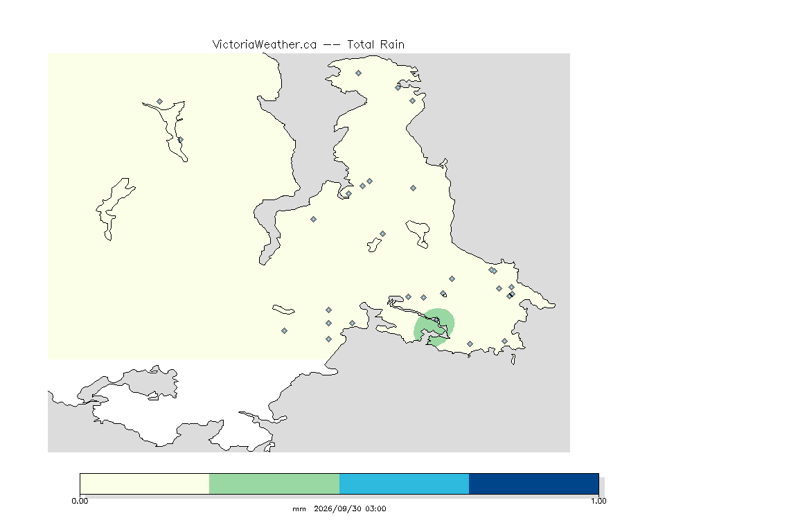The image size is (798, 532).
Task: Select the westernmost station diamond marker
Action: point(159,102)
